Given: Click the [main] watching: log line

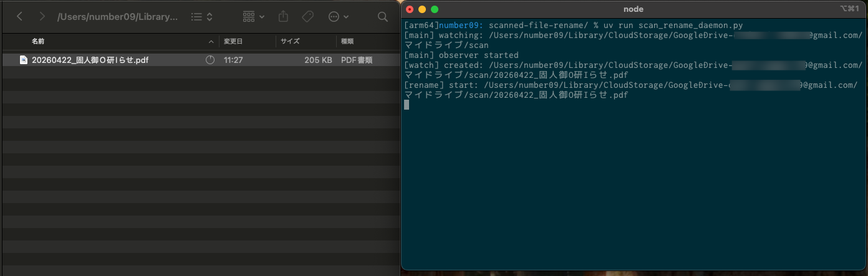Looking at the screenshot, I should click(634, 40).
